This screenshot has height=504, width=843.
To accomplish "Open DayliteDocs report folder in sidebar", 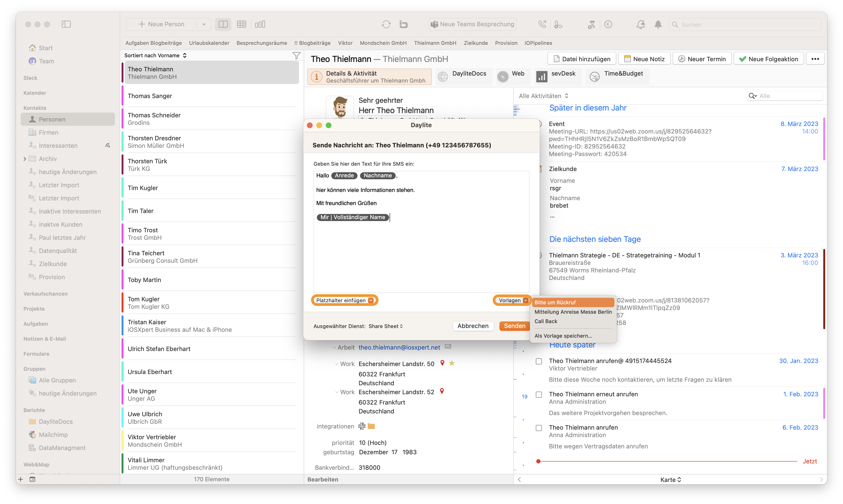I will 56,421.
